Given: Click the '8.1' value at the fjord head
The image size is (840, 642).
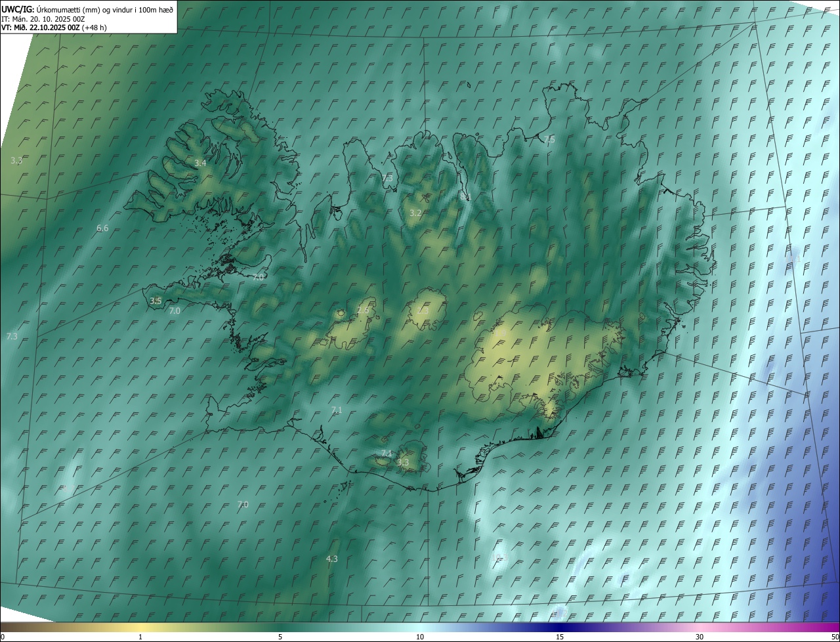Looking at the screenshot, I should pyautogui.click(x=465, y=196).
